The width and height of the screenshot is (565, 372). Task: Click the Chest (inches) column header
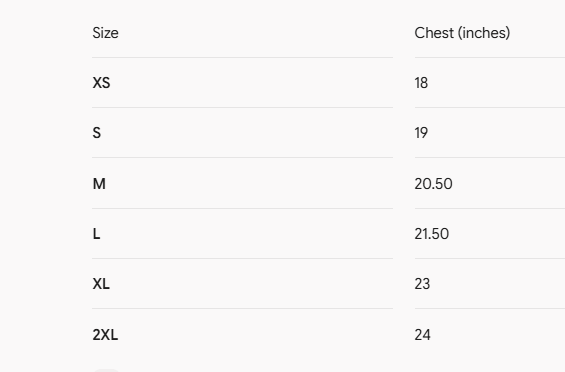point(462,33)
